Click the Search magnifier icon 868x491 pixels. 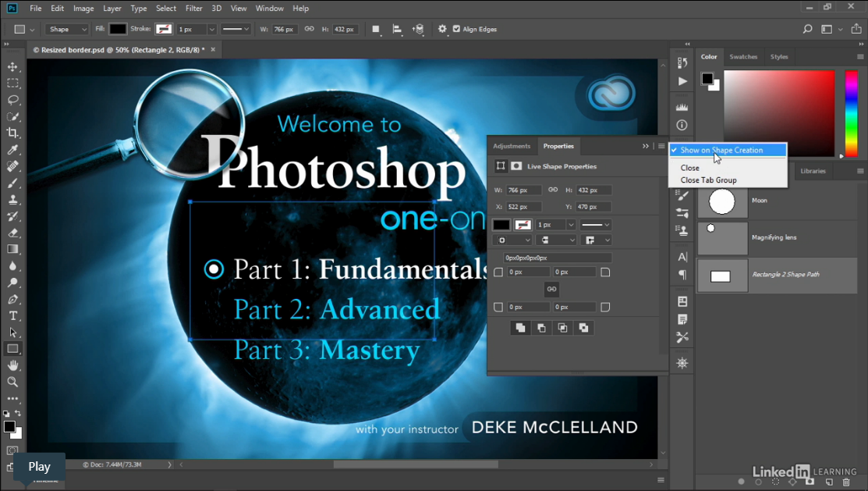[808, 30]
